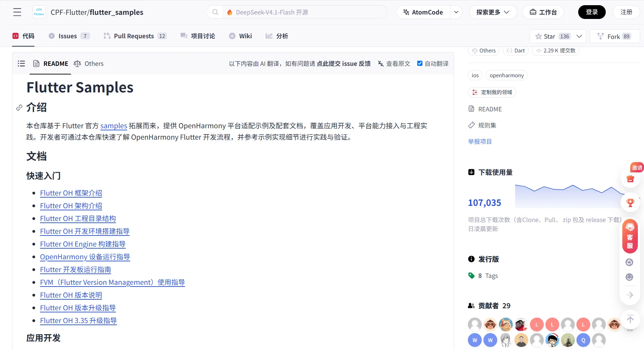Click the Others license badge in sidebar

pos(484,51)
